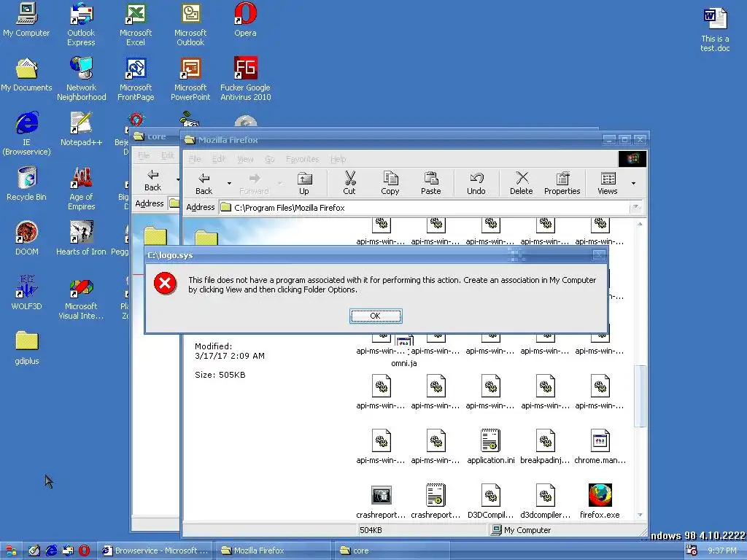Open the View menu in Mozilla Firefox window
747x560 pixels.
(x=245, y=159)
